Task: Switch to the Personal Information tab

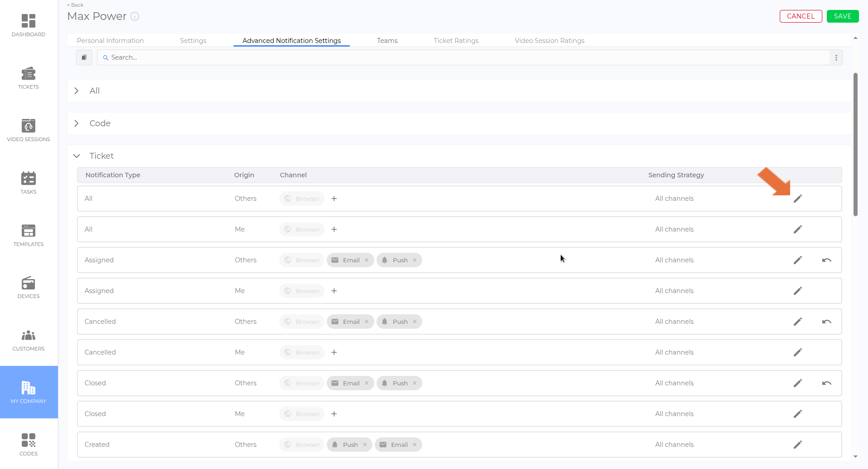Action: [110, 41]
